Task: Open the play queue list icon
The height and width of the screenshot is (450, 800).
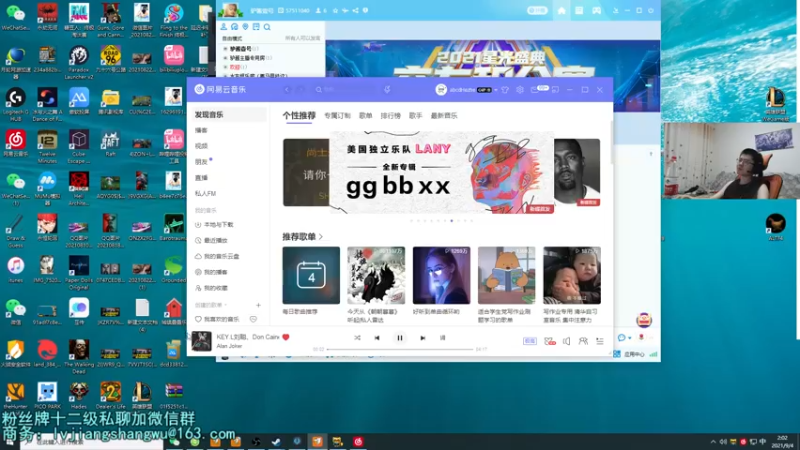Action: [x=599, y=341]
